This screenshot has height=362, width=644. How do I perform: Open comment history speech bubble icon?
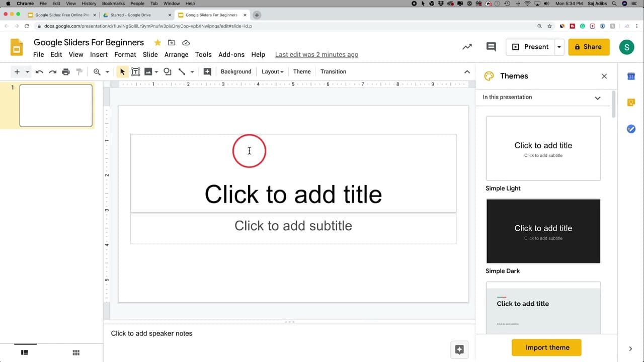point(491,47)
